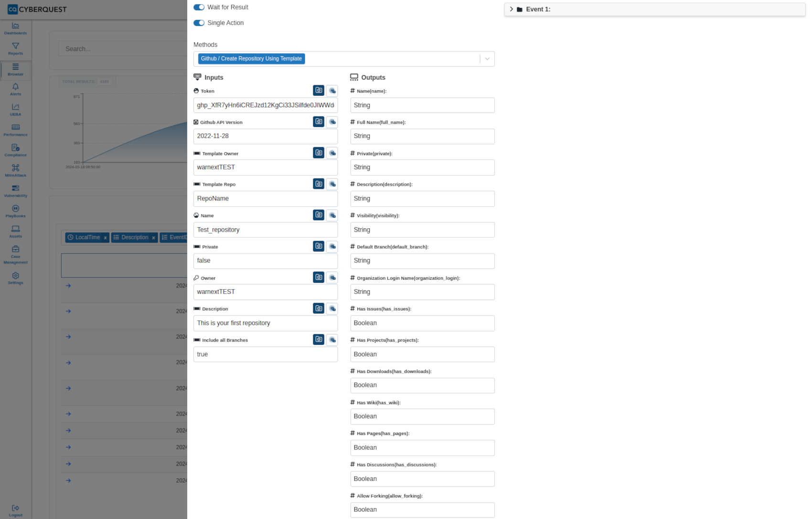Click the Default Branch output field
Viewport: 812px width, 519px height.
click(422, 261)
